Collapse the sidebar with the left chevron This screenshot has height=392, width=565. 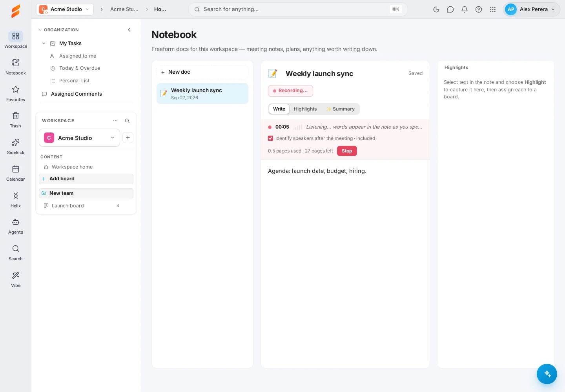pyautogui.click(x=129, y=30)
